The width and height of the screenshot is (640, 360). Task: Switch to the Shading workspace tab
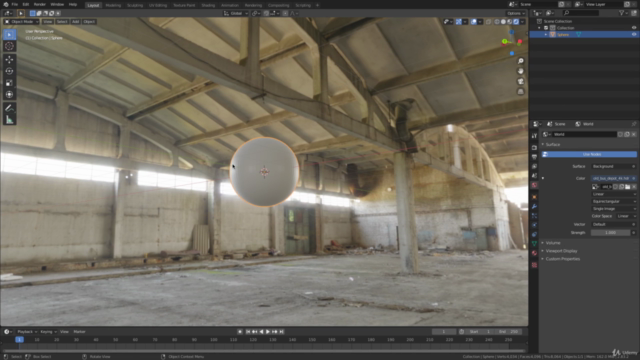coord(208,5)
